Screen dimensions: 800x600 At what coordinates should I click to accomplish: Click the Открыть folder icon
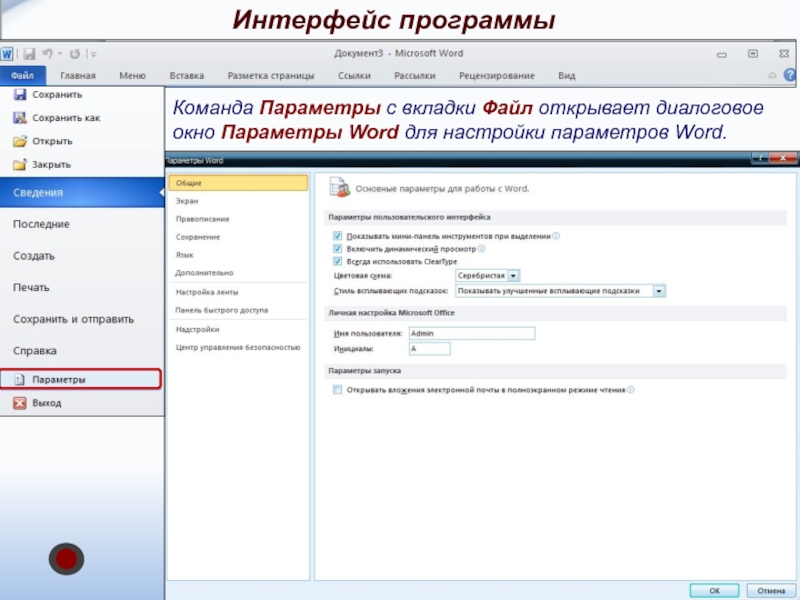(20, 141)
